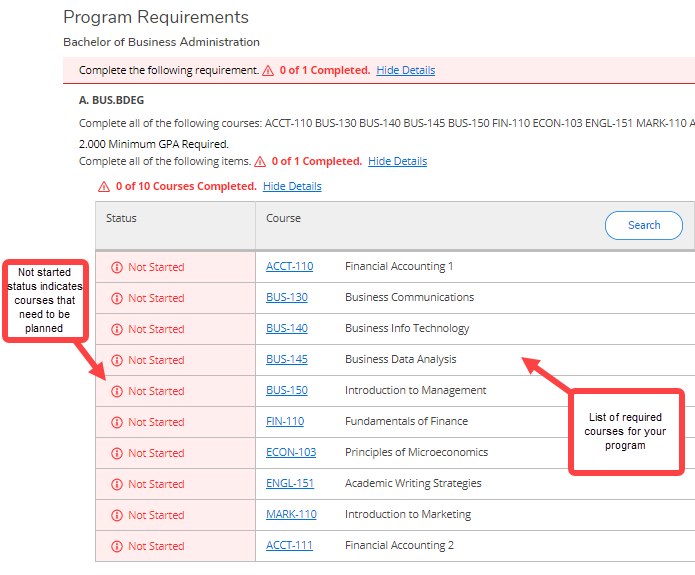Open the MARK-110 course link
The image size is (695, 575).
click(x=291, y=515)
